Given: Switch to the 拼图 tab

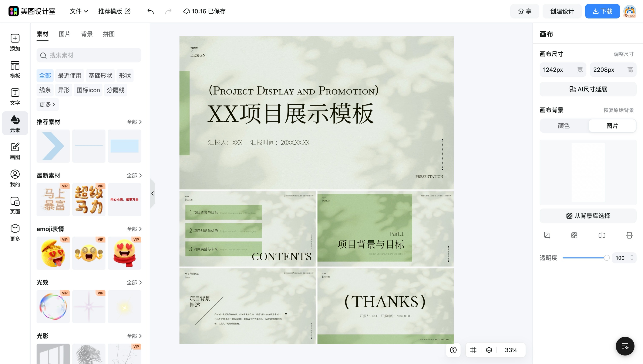Looking at the screenshot, I should [x=109, y=34].
